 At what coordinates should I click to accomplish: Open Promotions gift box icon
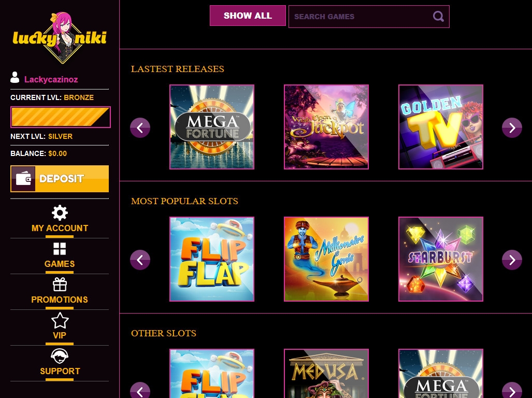(60, 285)
